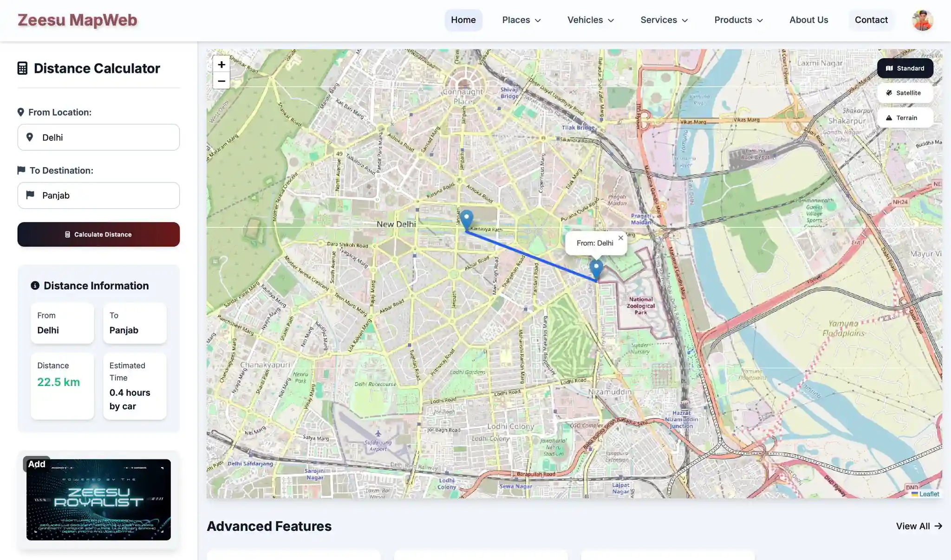Click the flag icon in To Destination field
The image size is (951, 560).
(x=30, y=195)
